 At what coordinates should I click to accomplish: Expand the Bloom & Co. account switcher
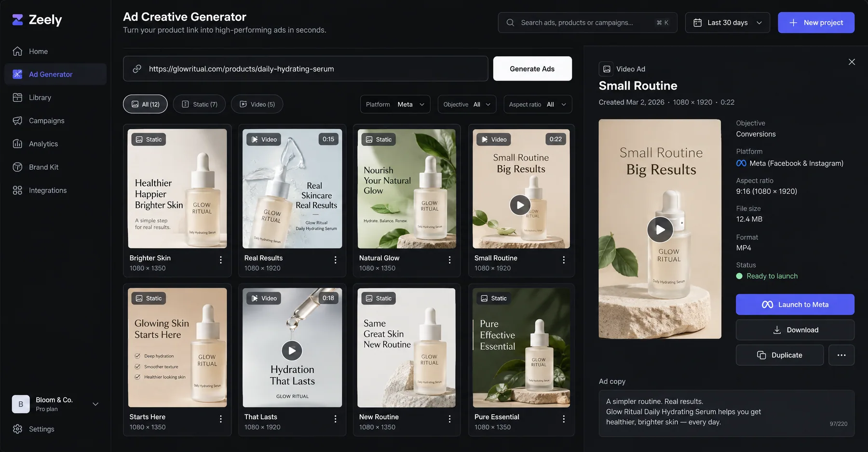pyautogui.click(x=95, y=404)
